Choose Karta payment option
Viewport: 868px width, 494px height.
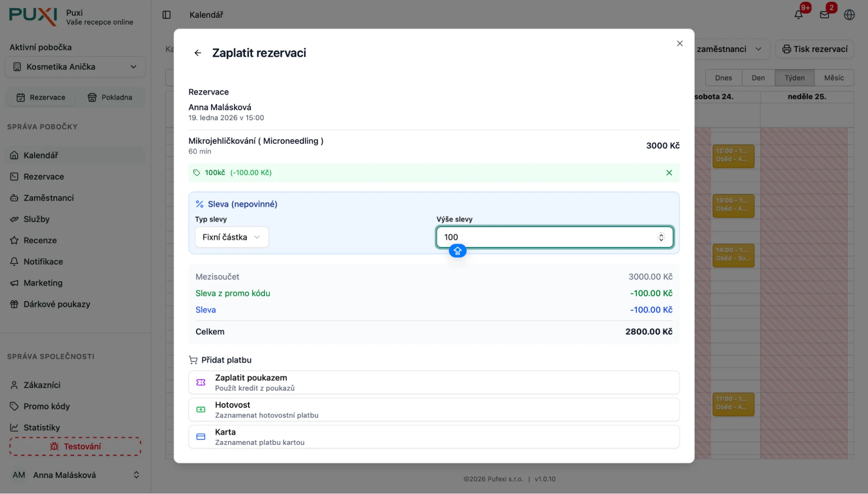click(x=433, y=437)
